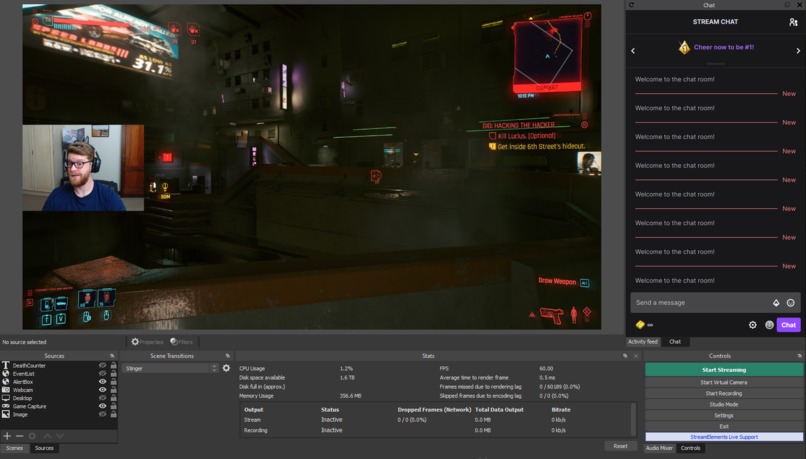Click the purple Chat send button
This screenshot has width=806, height=459.
[x=789, y=325]
